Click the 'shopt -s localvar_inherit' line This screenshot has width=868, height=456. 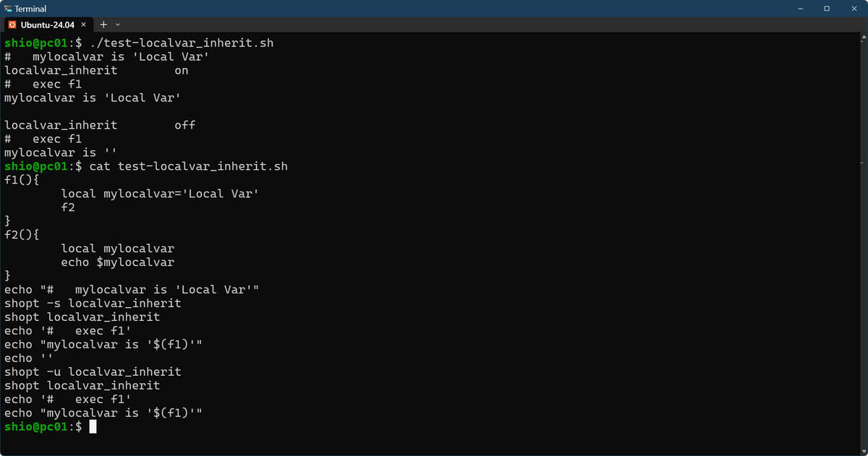tap(93, 304)
